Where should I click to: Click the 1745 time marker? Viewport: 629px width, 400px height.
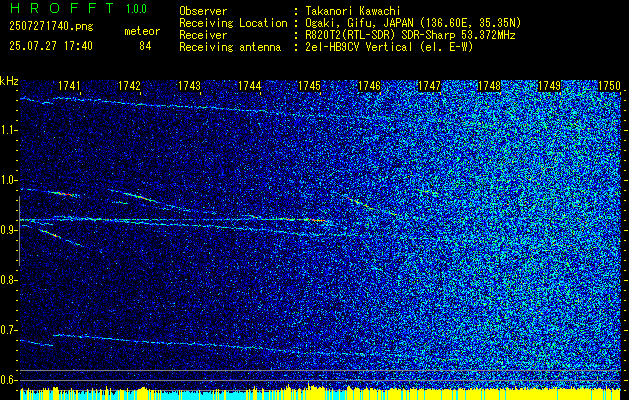[x=310, y=86]
